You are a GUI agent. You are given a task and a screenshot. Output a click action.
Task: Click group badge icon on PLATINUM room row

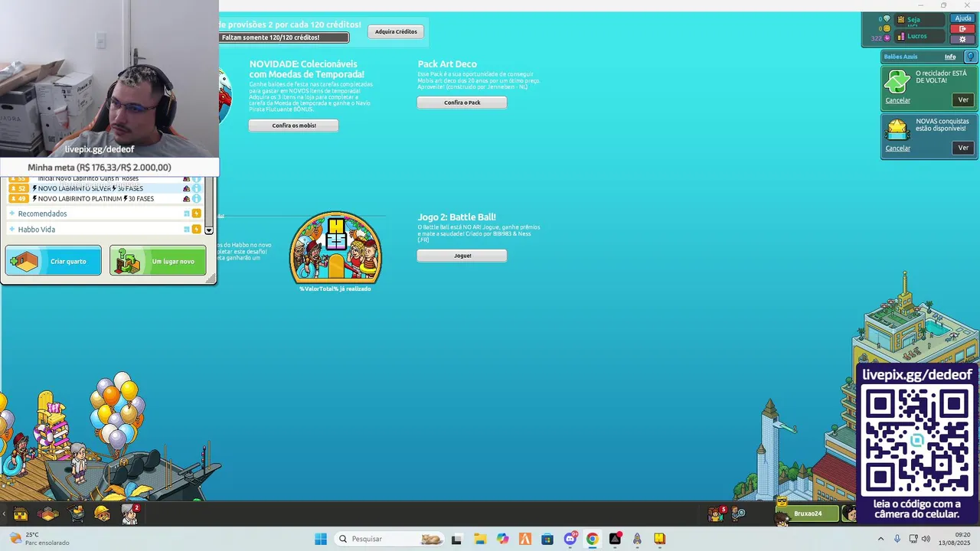186,199
